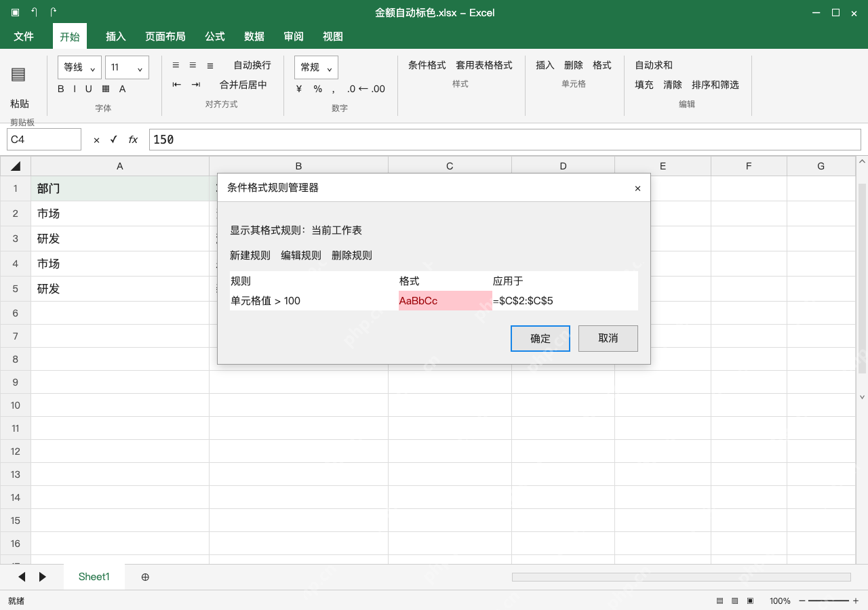The image size is (868, 610).
Task: Open the 条件格式 menu in the ribbon
Action: click(427, 65)
